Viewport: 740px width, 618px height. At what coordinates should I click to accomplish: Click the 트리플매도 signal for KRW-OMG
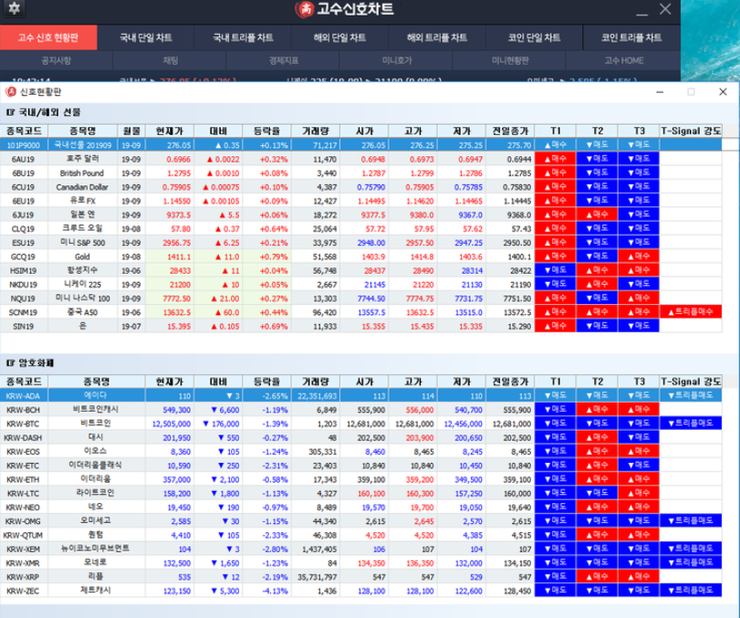(691, 521)
